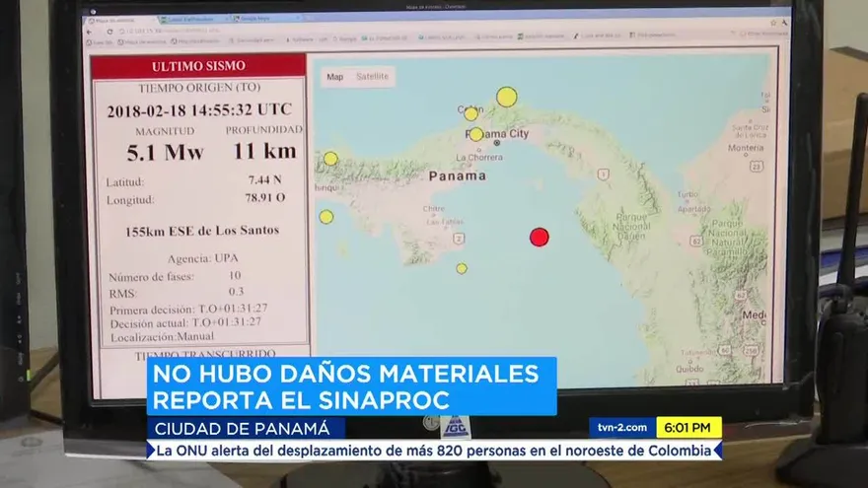This screenshot has height=488, width=868.
Task: Click the RMS value 0.3
Action: (x=237, y=291)
